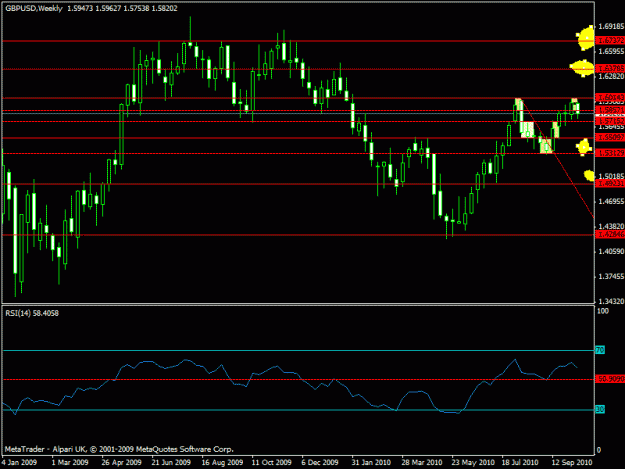625x469 pixels.
Task: Select the RSI 70 overbought level label
Action: click(x=600, y=350)
